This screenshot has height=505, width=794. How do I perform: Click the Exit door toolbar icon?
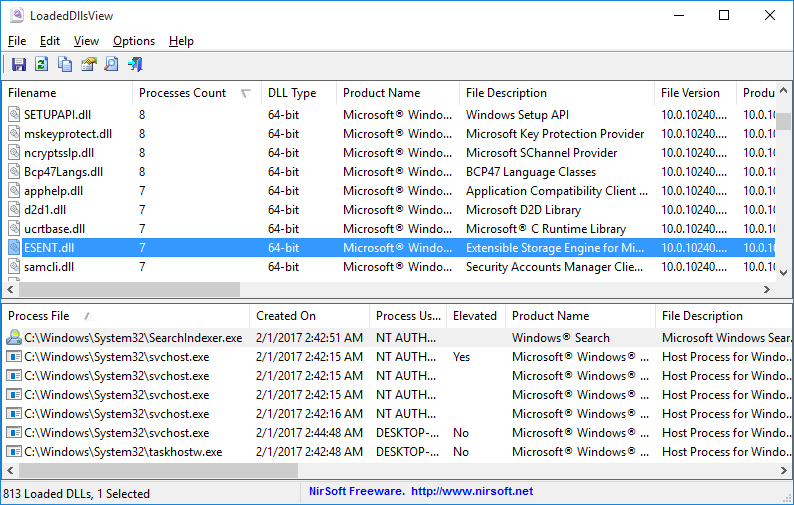coord(135,65)
